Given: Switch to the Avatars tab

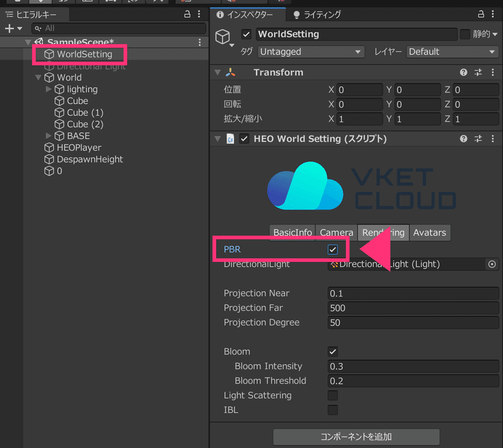Looking at the screenshot, I should (x=430, y=232).
